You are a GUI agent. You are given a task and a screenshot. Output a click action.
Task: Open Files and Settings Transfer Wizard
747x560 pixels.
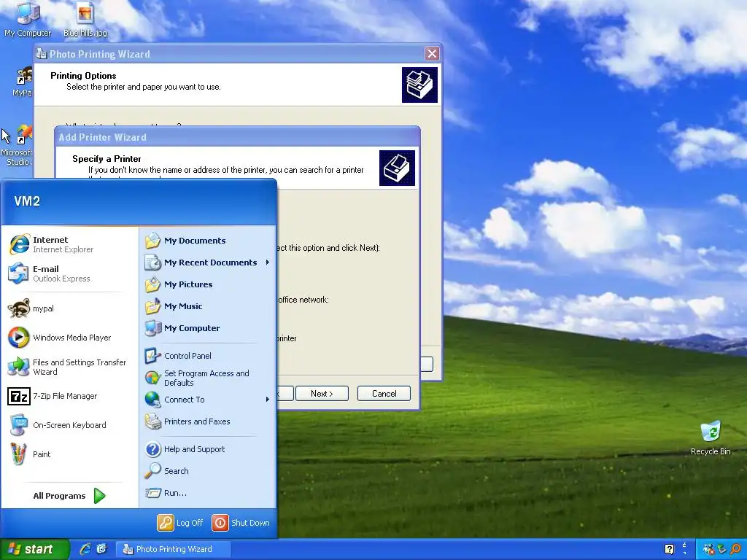click(x=69, y=367)
